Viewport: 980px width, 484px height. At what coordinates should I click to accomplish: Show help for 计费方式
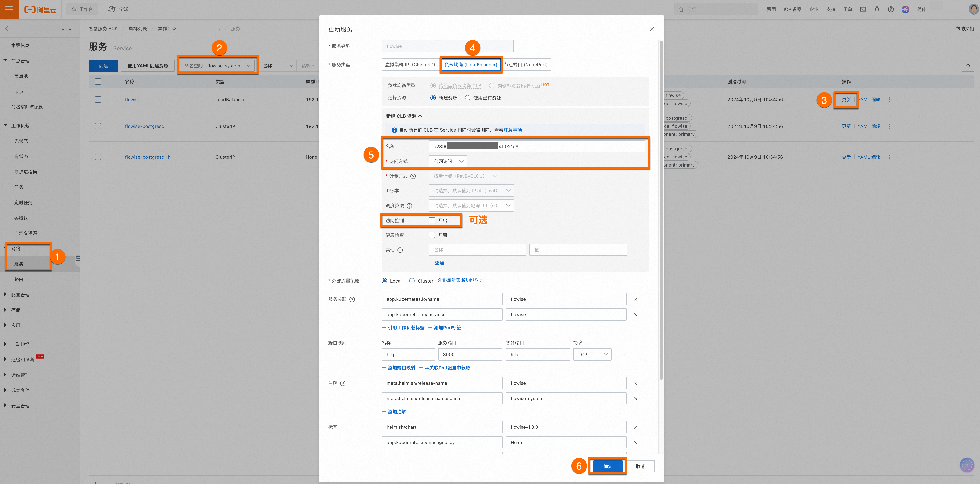[x=413, y=176]
